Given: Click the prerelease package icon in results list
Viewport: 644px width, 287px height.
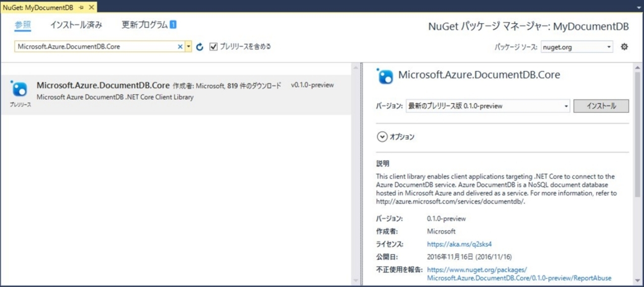Looking at the screenshot, I should (20, 89).
